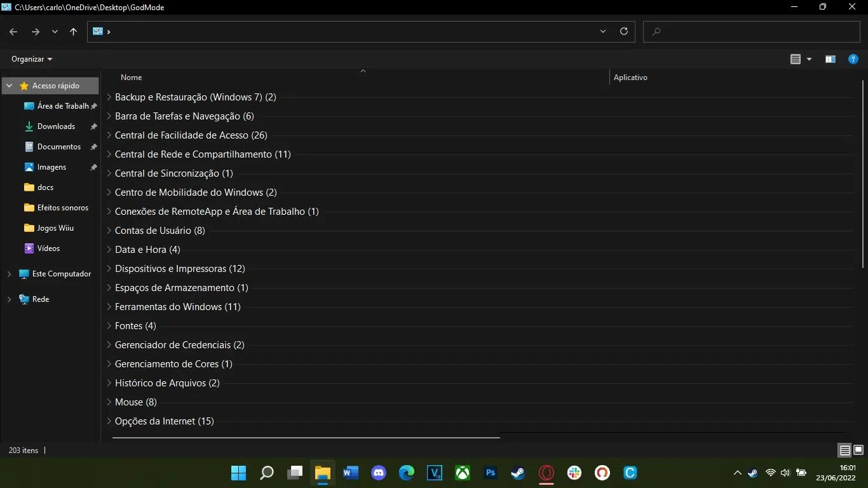This screenshot has height=488, width=868.
Task: Click the navigate up arrow
Action: (x=73, y=31)
